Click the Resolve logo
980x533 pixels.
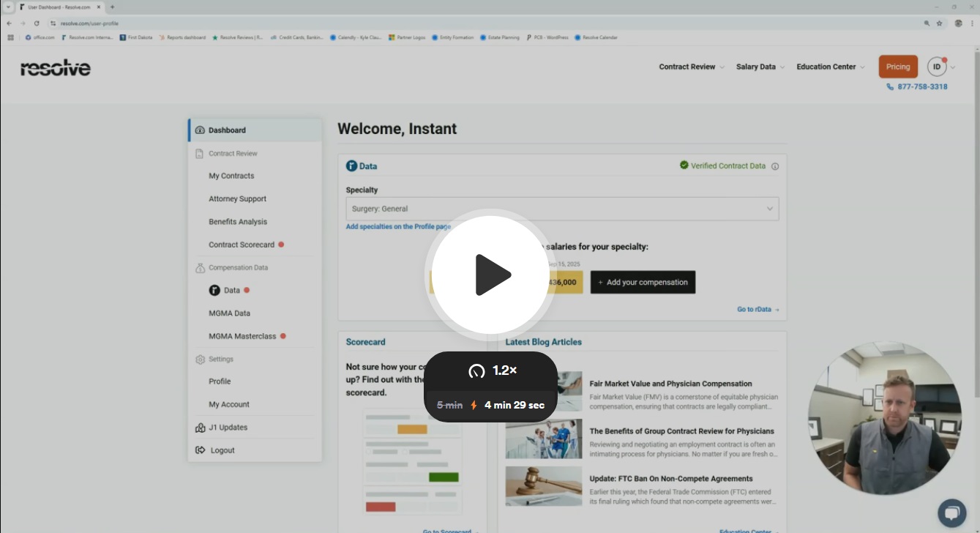(x=55, y=67)
